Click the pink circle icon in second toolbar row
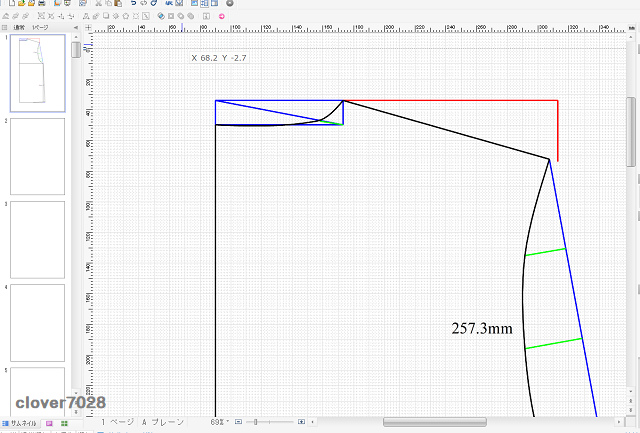 (221, 16)
